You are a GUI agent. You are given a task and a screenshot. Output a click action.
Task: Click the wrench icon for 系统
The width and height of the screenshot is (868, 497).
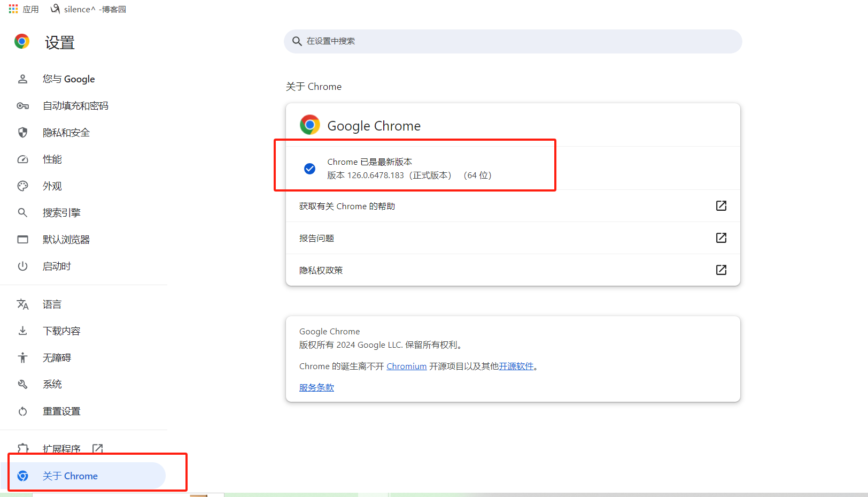[x=22, y=385]
